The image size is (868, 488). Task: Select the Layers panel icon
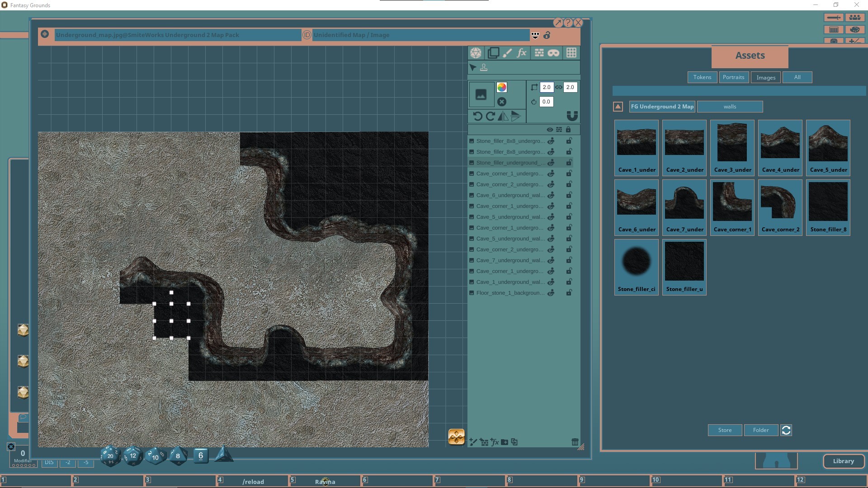pyautogui.click(x=493, y=53)
